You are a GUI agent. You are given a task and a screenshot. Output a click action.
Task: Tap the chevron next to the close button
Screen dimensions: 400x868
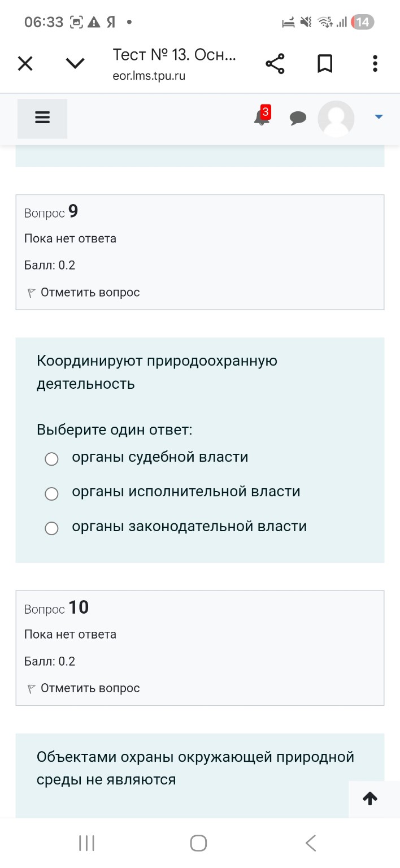click(75, 63)
